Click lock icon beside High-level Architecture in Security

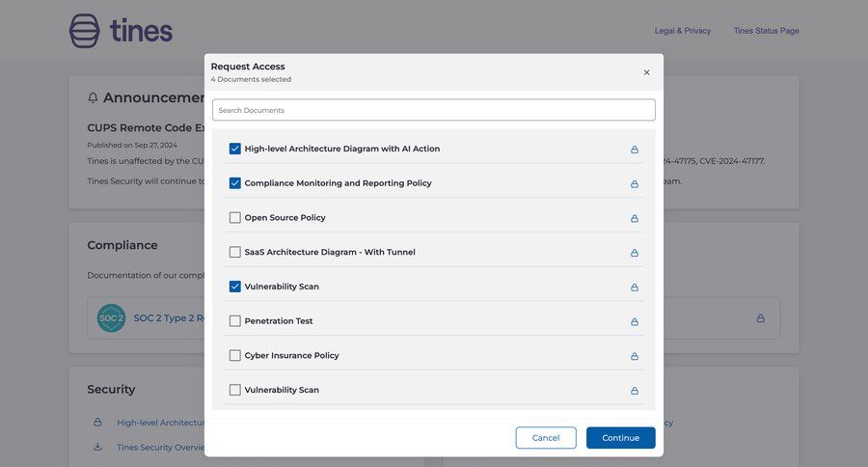97,422
